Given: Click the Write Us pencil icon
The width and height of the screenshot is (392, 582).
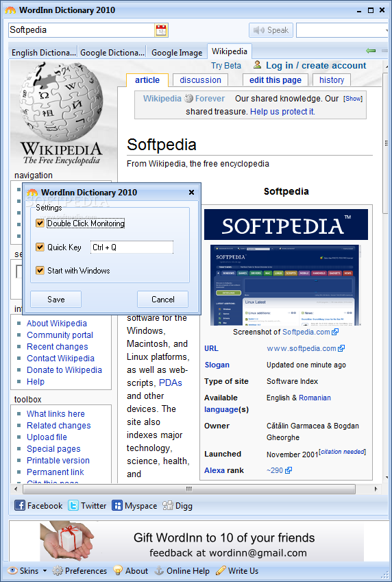Looking at the screenshot, I should pyautogui.click(x=221, y=570).
